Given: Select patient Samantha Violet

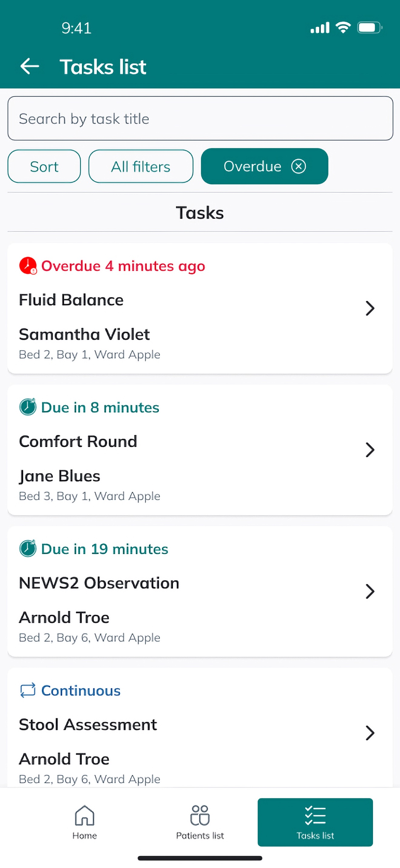Looking at the screenshot, I should pos(84,334).
